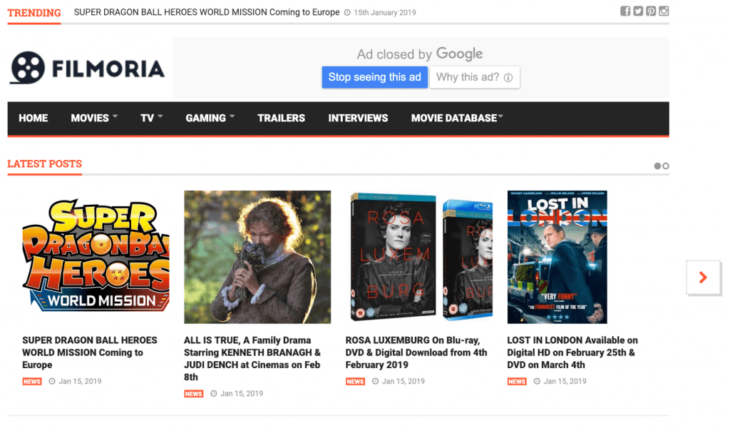This screenshot has height=431, width=730.
Task: Expand the Movie Database dropdown menu
Action: point(456,118)
